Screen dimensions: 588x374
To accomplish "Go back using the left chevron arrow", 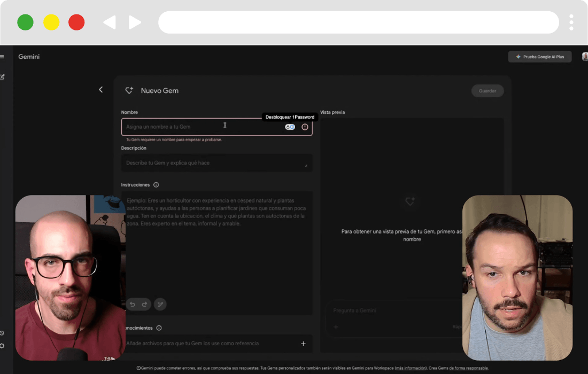I will point(100,90).
